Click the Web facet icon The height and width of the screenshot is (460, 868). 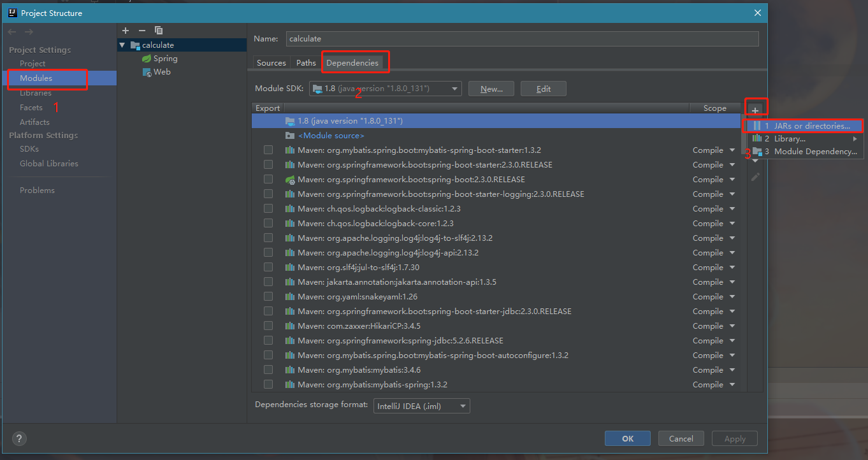pyautogui.click(x=147, y=72)
